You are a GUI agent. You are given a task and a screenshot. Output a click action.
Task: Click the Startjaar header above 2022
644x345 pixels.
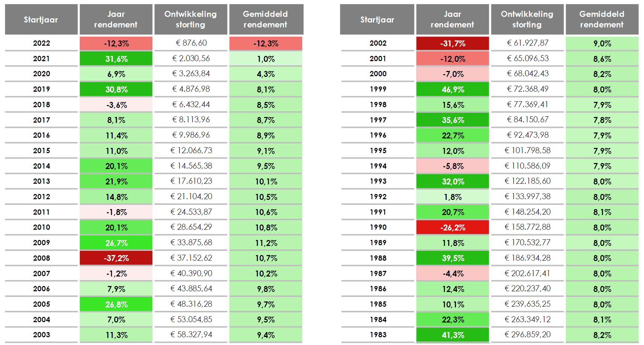point(41,20)
